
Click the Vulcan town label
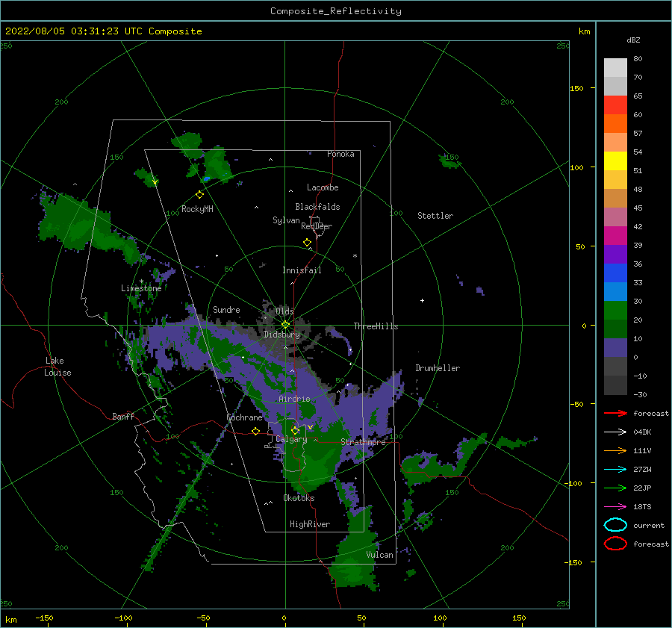[x=380, y=555]
